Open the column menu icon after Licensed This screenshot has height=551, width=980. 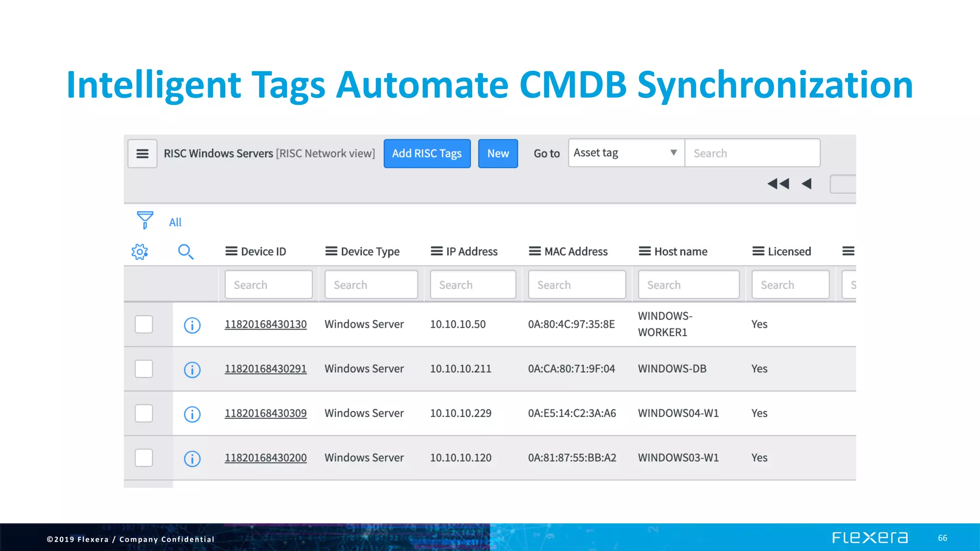[848, 251]
